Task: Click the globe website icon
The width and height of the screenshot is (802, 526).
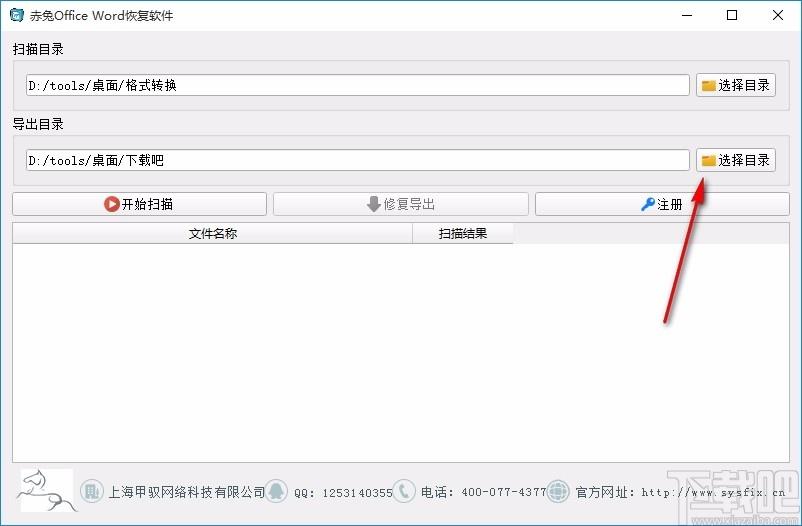Action: tap(558, 492)
